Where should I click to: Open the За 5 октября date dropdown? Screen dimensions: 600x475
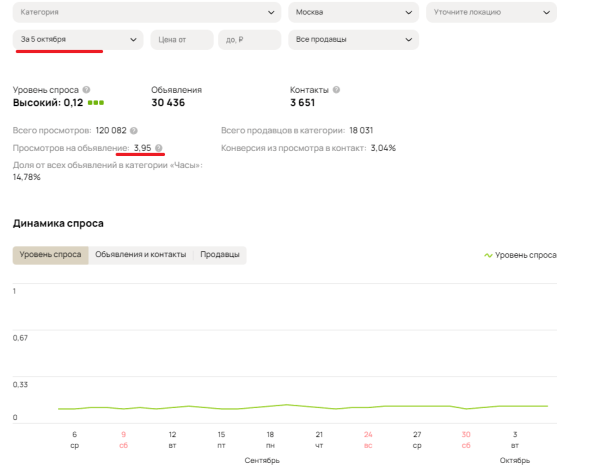pos(80,40)
